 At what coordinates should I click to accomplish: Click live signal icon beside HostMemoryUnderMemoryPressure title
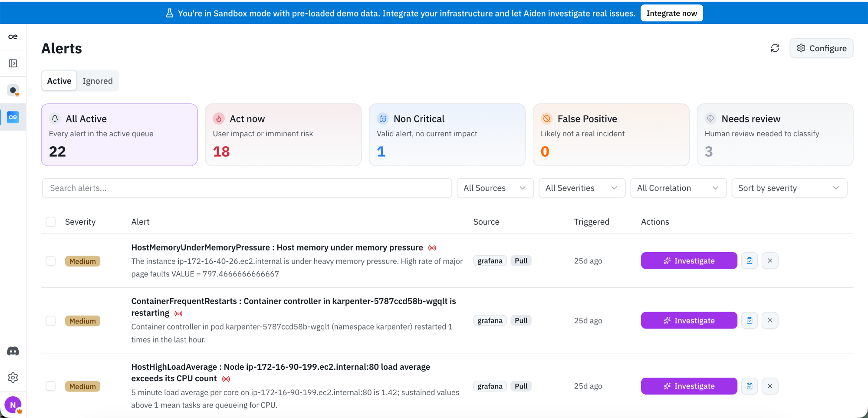(x=432, y=248)
